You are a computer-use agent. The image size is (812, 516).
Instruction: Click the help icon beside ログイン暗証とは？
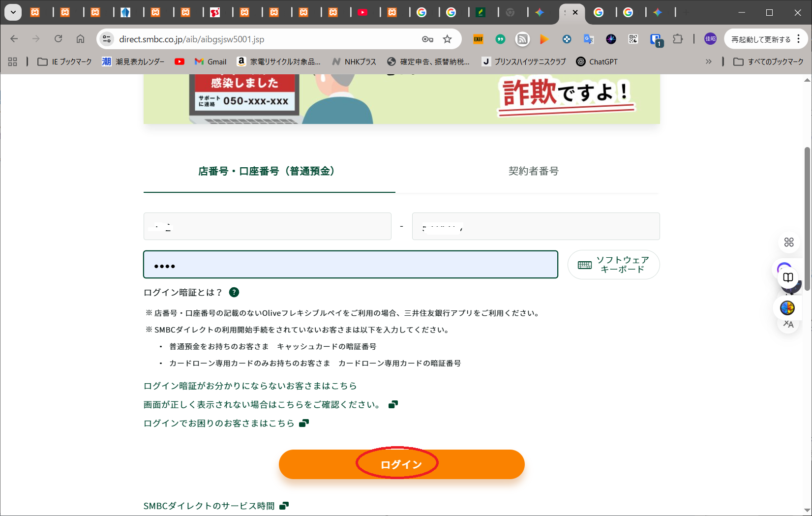click(x=234, y=292)
